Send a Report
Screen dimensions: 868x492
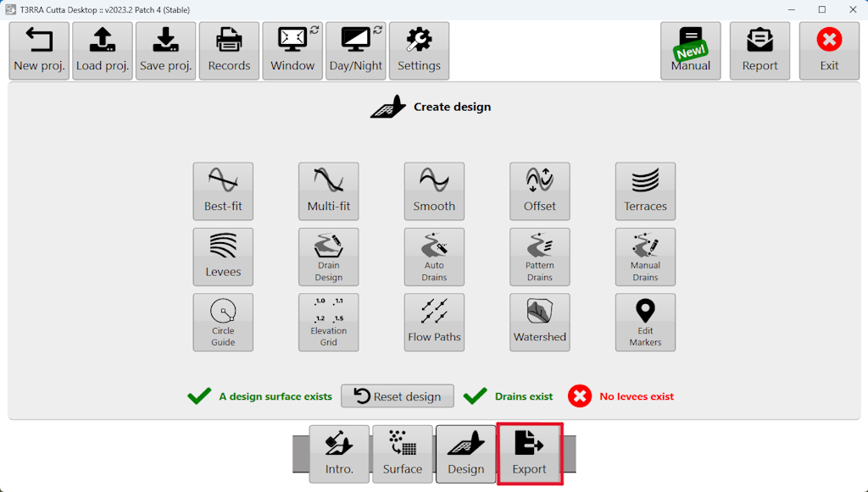[x=760, y=51]
